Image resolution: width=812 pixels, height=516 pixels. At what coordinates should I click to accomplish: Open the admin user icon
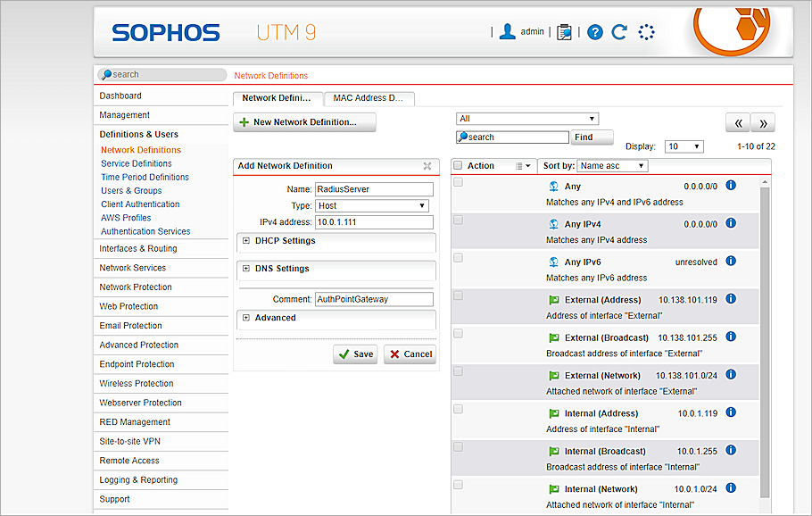(507, 31)
